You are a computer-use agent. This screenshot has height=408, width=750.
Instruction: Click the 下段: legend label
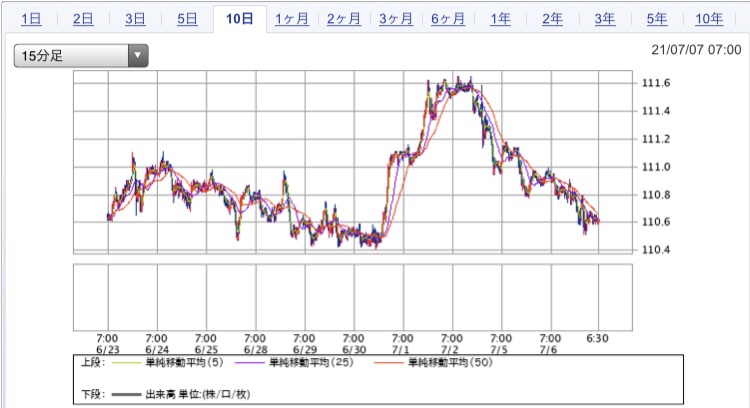93,394
